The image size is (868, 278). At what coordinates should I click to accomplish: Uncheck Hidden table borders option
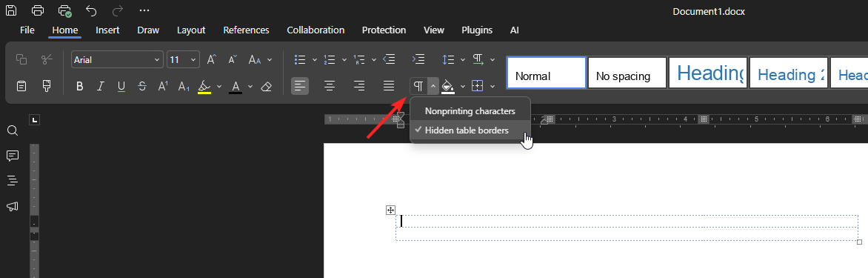pos(470,130)
